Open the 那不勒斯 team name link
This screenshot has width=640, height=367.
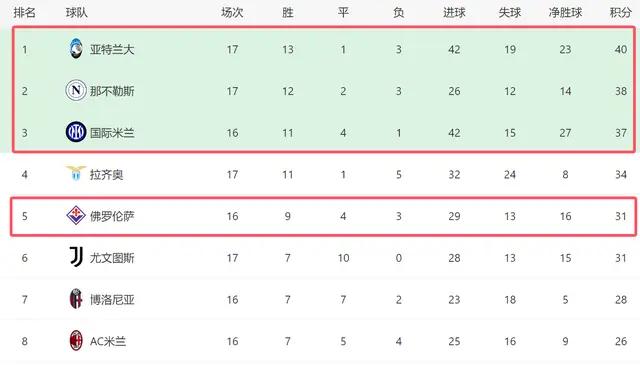[x=112, y=91]
